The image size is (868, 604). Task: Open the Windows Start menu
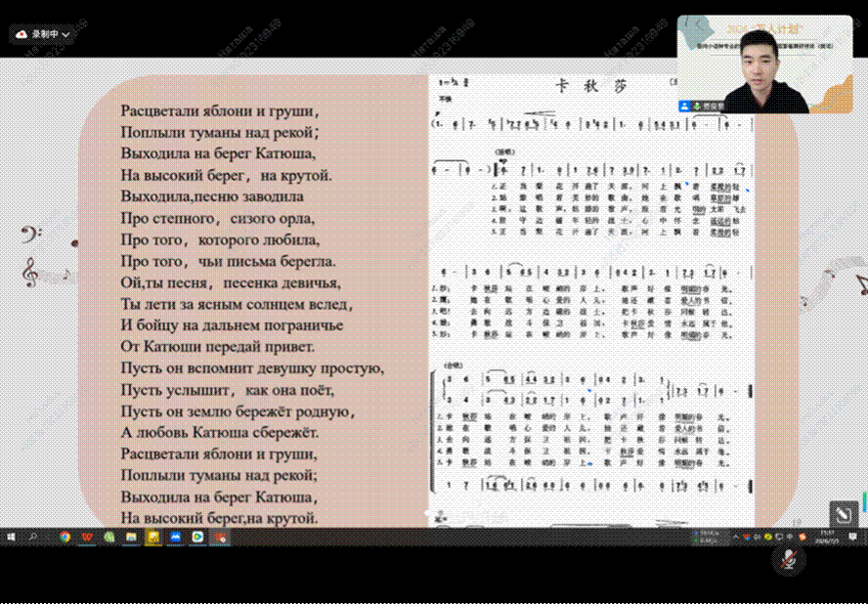coord(11,537)
